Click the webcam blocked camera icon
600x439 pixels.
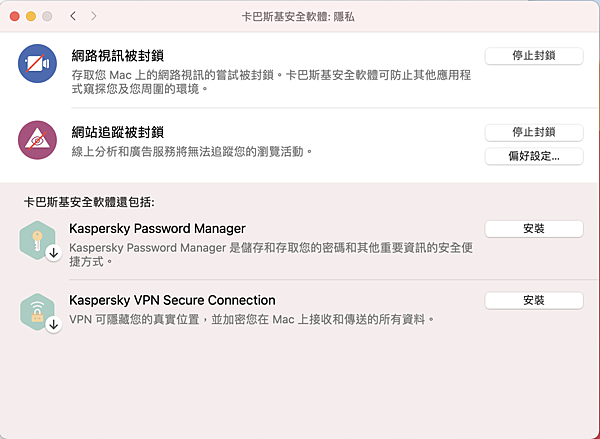coord(37,65)
